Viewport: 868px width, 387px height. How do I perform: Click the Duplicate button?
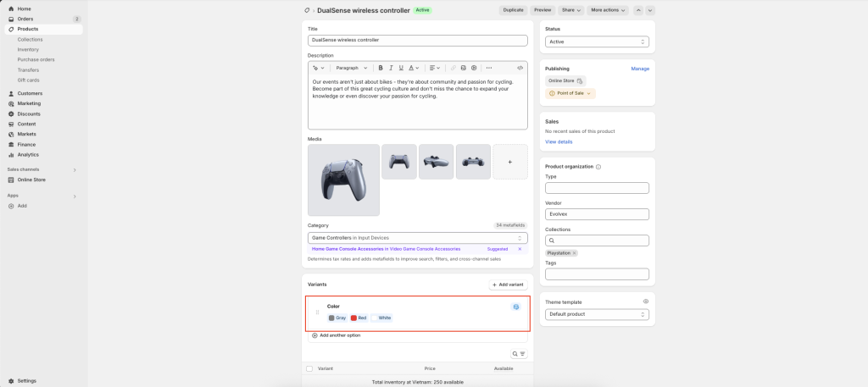point(513,10)
